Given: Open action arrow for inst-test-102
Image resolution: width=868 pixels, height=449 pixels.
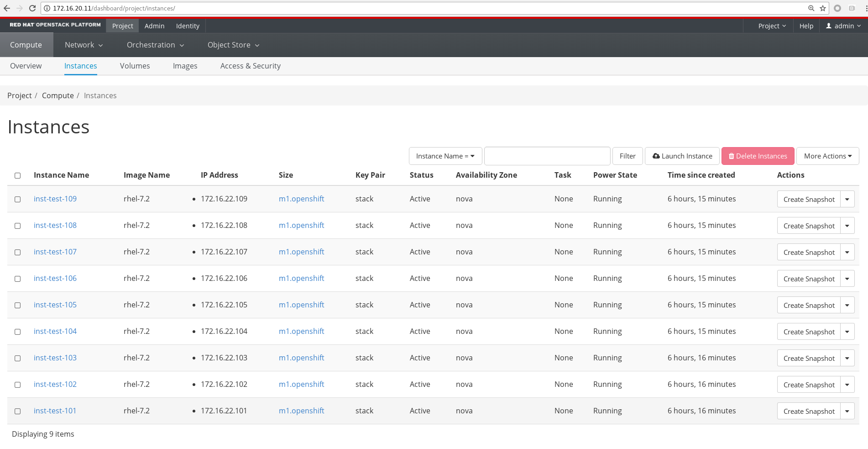Looking at the screenshot, I should (847, 385).
